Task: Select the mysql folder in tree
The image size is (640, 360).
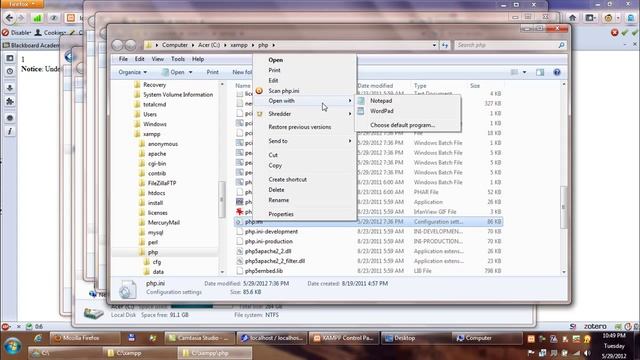Action: (156, 232)
